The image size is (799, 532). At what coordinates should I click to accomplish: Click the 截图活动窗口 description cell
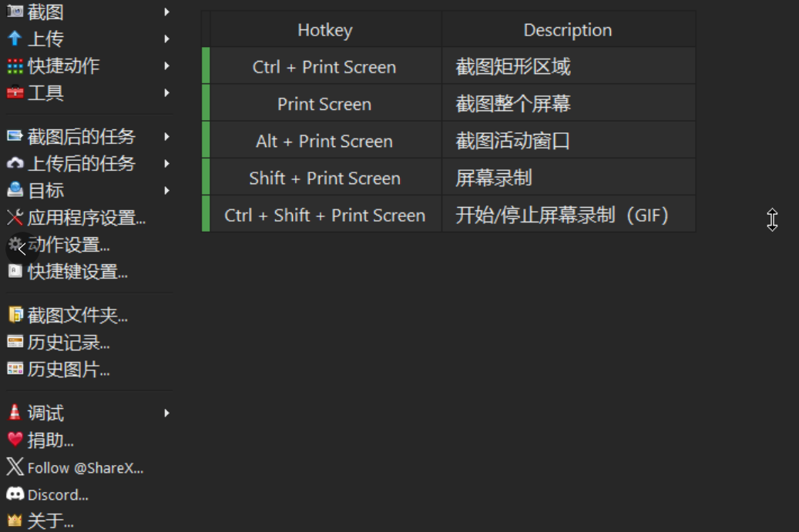tap(568, 141)
